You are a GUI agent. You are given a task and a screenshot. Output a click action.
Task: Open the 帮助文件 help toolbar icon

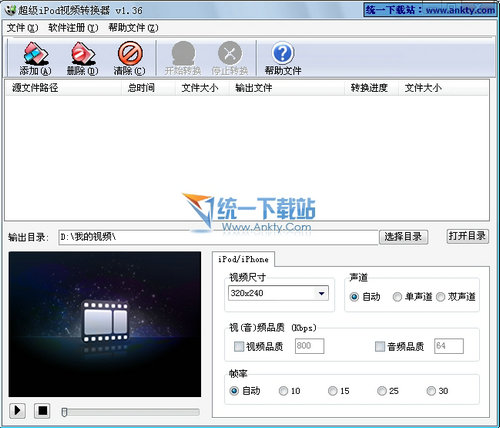click(x=283, y=58)
